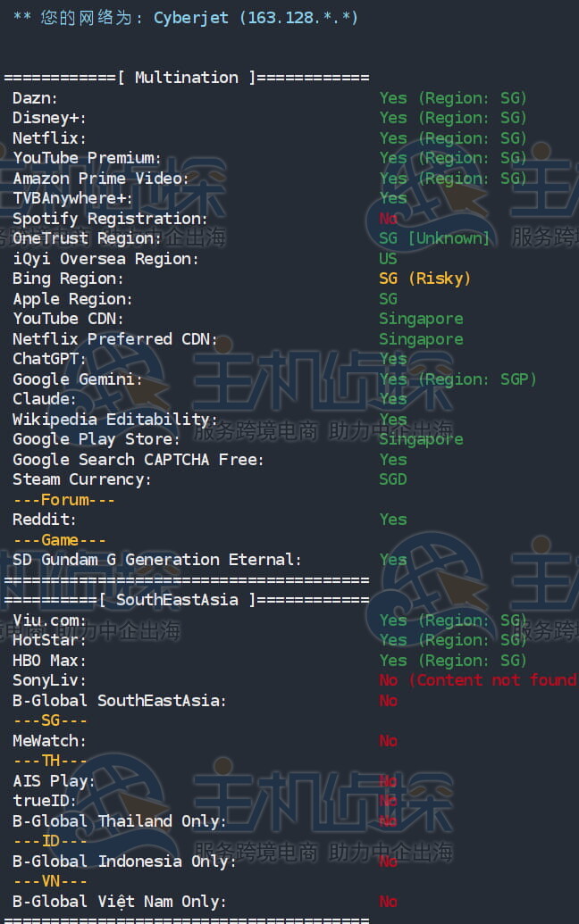Click the SD Gundam G Generation Eternal line
579x924 pixels.
(157, 560)
